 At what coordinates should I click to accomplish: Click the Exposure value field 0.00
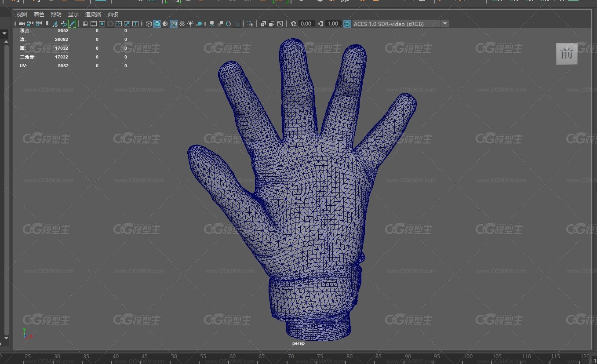pos(306,24)
